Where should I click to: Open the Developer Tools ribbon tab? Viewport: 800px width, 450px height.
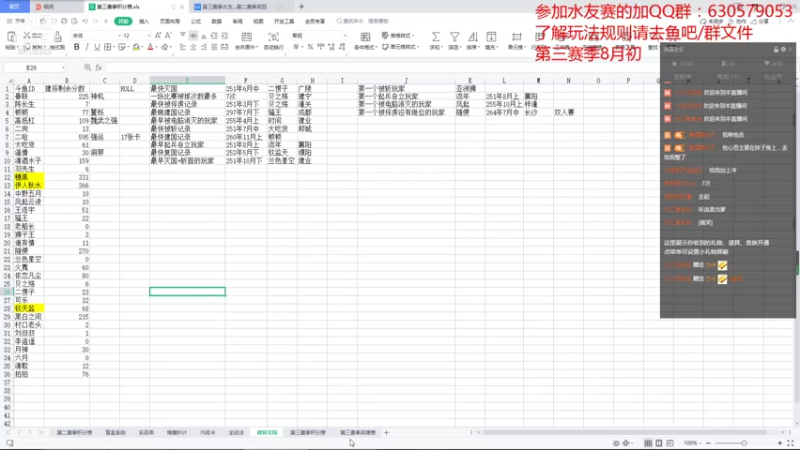[x=284, y=21]
